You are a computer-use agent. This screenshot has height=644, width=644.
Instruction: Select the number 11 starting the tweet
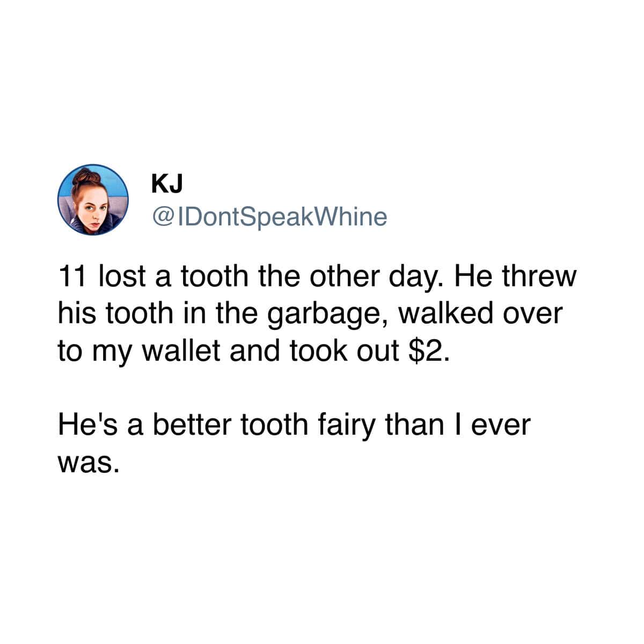(x=71, y=277)
